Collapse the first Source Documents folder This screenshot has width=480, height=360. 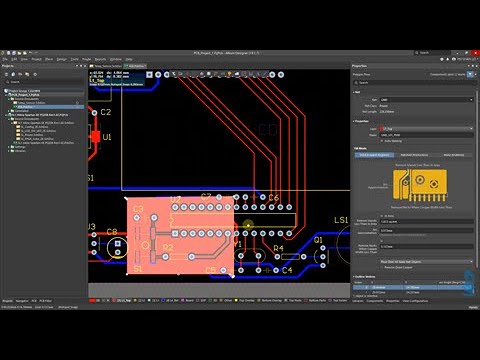tap(9, 99)
